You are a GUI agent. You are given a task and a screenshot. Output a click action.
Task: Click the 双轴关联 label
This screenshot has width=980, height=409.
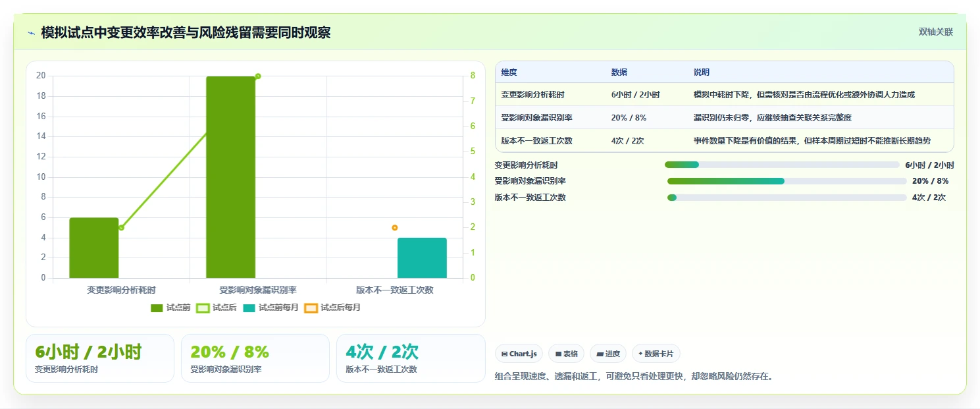(x=935, y=32)
